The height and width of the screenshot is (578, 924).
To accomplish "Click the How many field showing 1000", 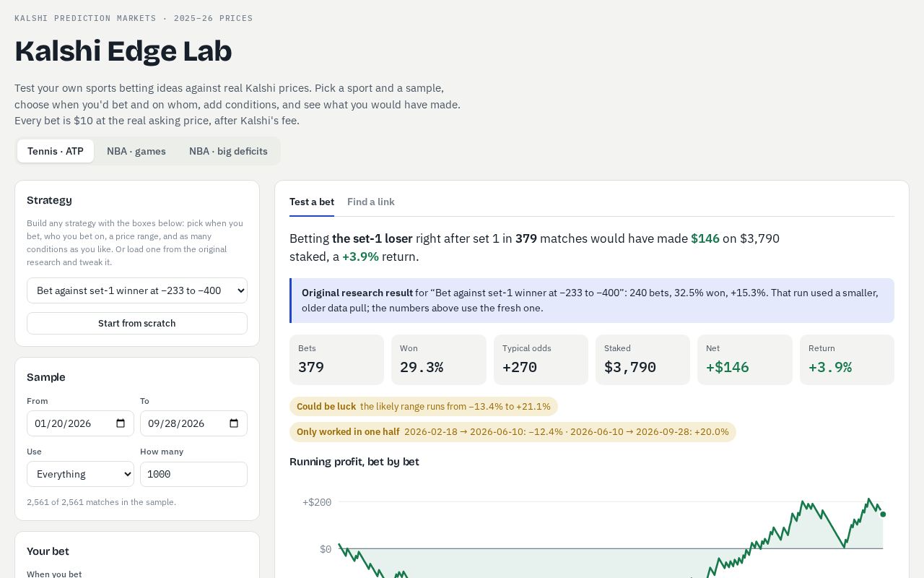I will (x=193, y=474).
